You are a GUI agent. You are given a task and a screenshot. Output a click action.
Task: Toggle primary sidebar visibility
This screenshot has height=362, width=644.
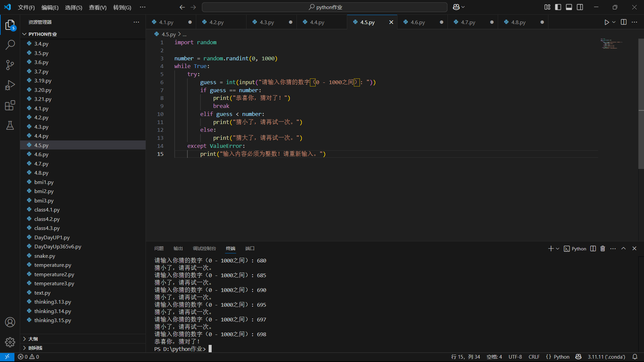pyautogui.click(x=558, y=7)
